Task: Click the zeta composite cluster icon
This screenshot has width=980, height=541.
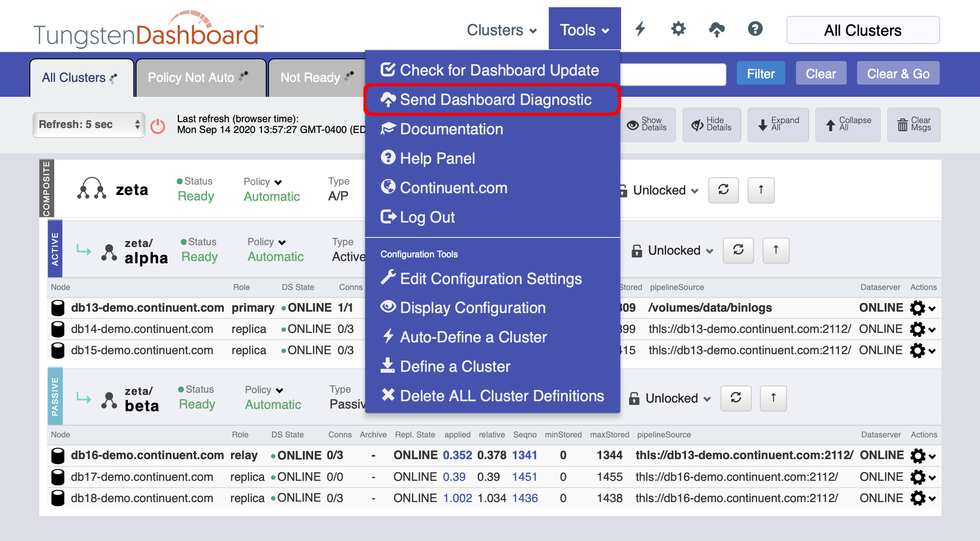Action: [x=92, y=189]
